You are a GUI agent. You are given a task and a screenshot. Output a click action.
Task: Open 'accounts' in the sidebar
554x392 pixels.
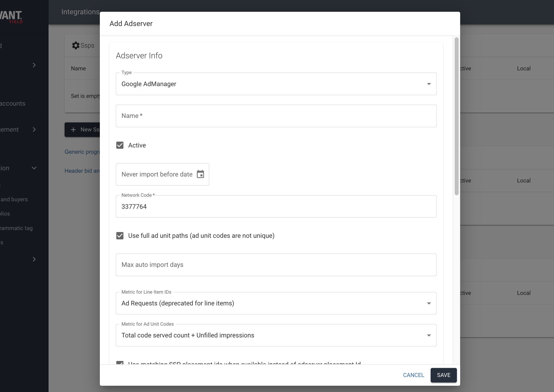tap(13, 103)
